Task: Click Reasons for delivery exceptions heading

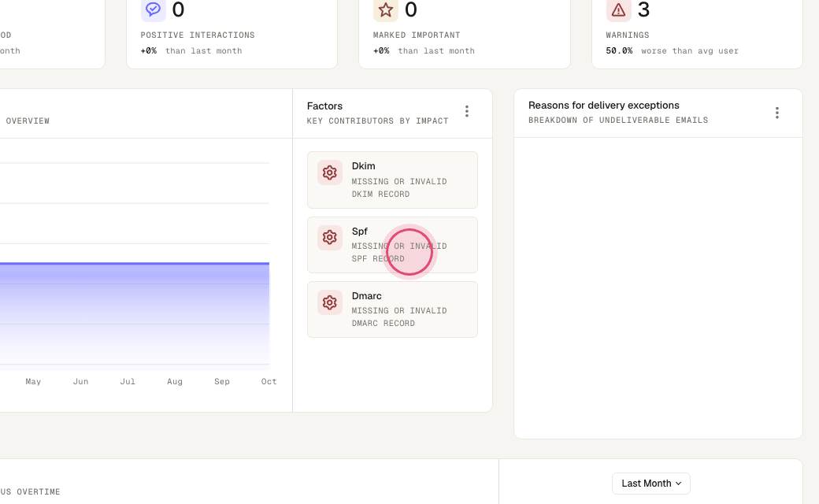Action: point(604,106)
